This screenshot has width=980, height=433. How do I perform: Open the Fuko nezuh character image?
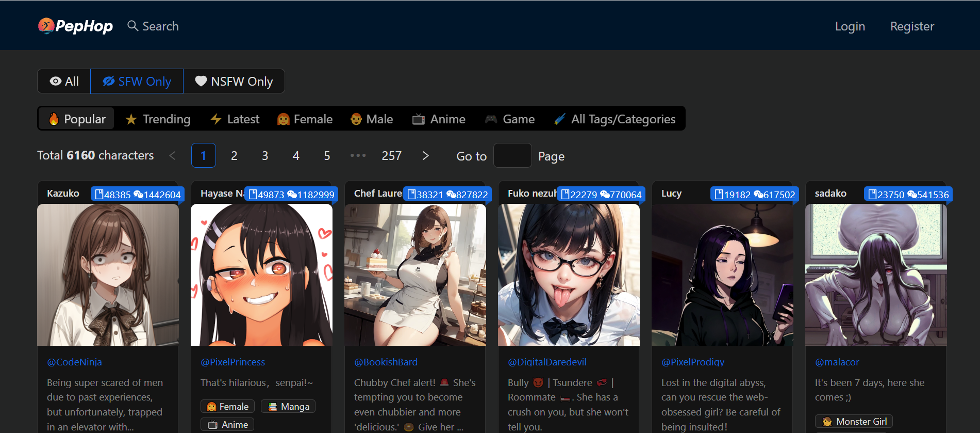tap(569, 275)
